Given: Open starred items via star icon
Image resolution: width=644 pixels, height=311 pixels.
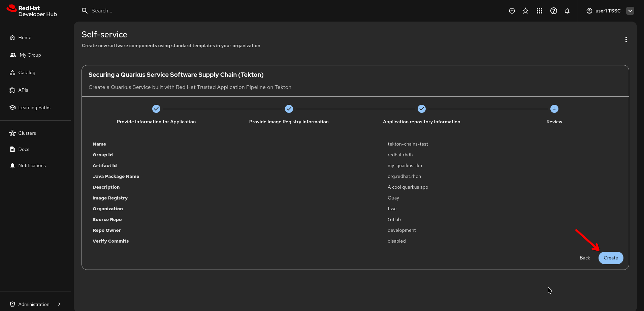Looking at the screenshot, I should tap(525, 11).
